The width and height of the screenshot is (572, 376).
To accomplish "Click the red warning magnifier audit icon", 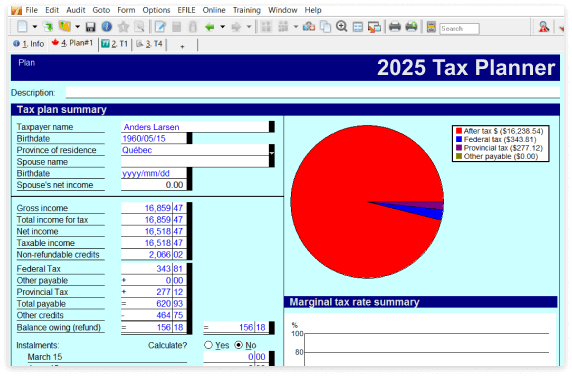I will click(x=544, y=27).
